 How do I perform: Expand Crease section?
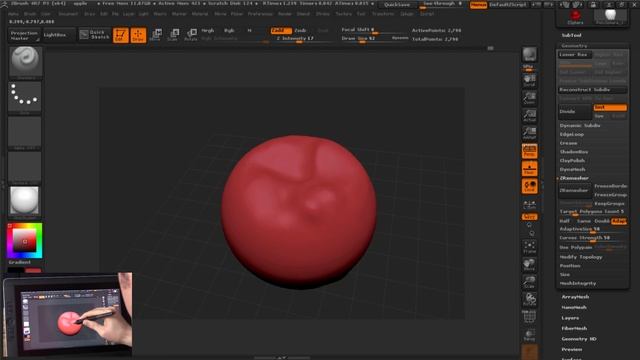[x=568, y=143]
